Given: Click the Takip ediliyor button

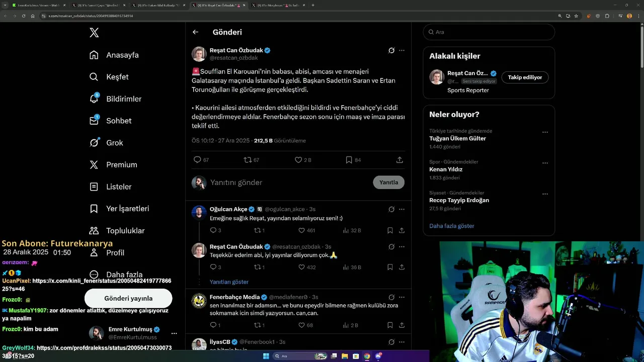Looking at the screenshot, I should (525, 77).
